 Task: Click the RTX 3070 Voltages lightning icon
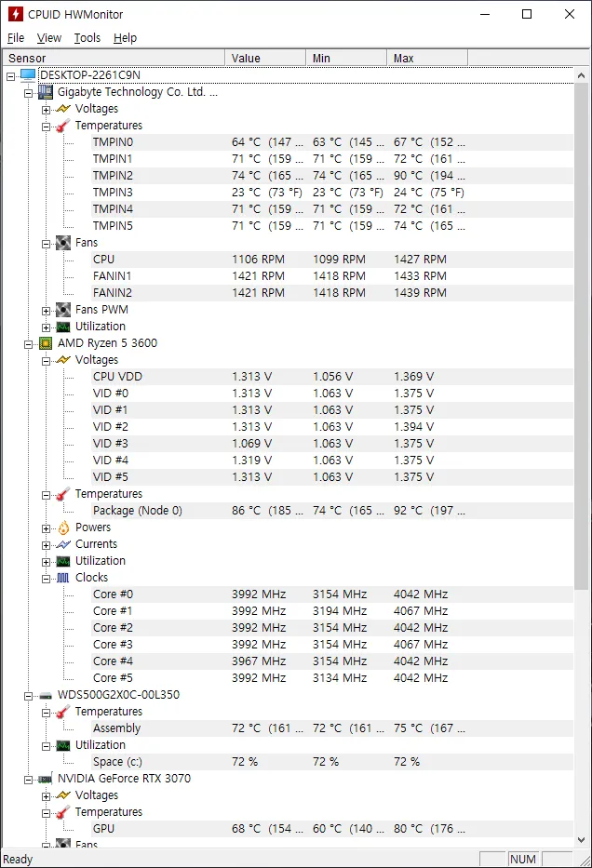[x=63, y=795]
